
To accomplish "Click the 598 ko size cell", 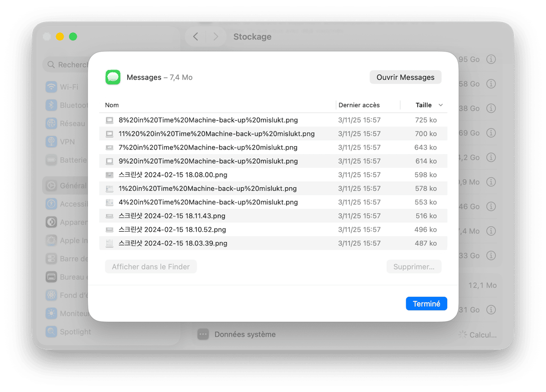I will coord(426,175).
